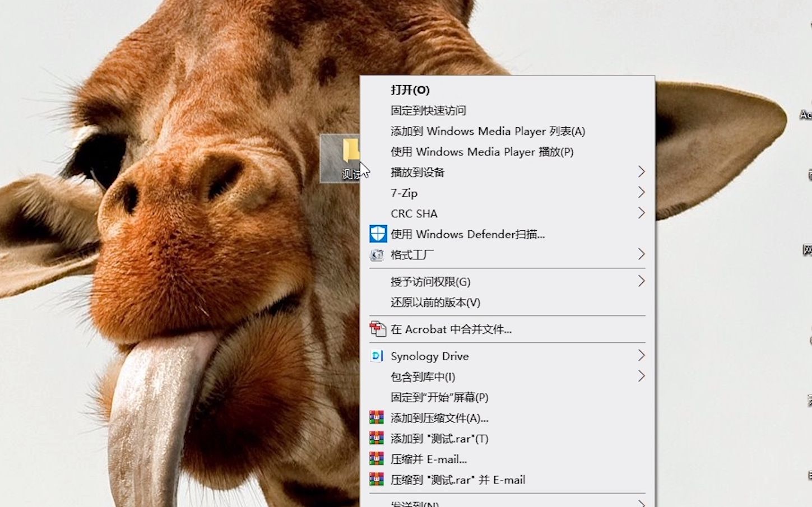Viewport: 812px width, 507px height.
Task: Expand the Synology Drive submenu arrow
Action: tap(641, 355)
